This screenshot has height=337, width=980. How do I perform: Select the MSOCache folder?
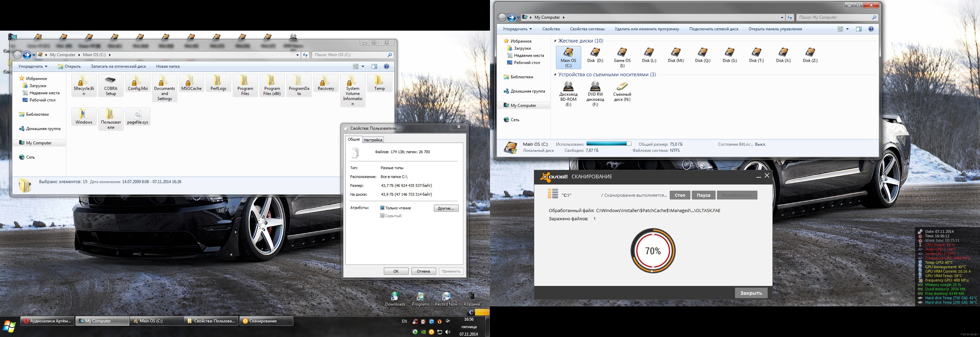pyautogui.click(x=191, y=83)
